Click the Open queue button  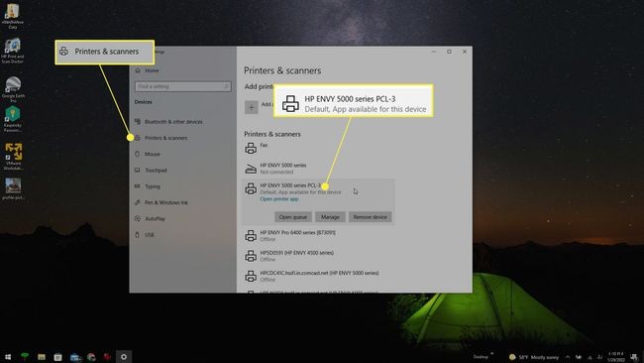(x=293, y=216)
